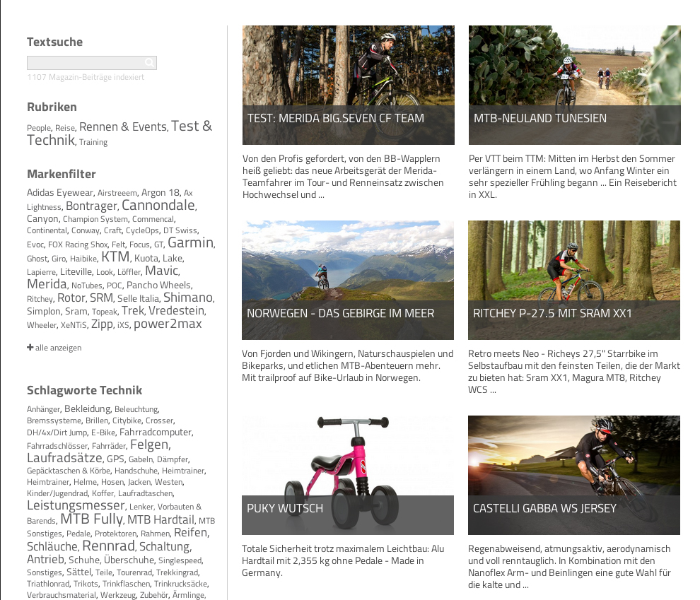The image size is (700, 600).
Task: Select the Laufradsätze keyword tag
Action: tap(65, 458)
